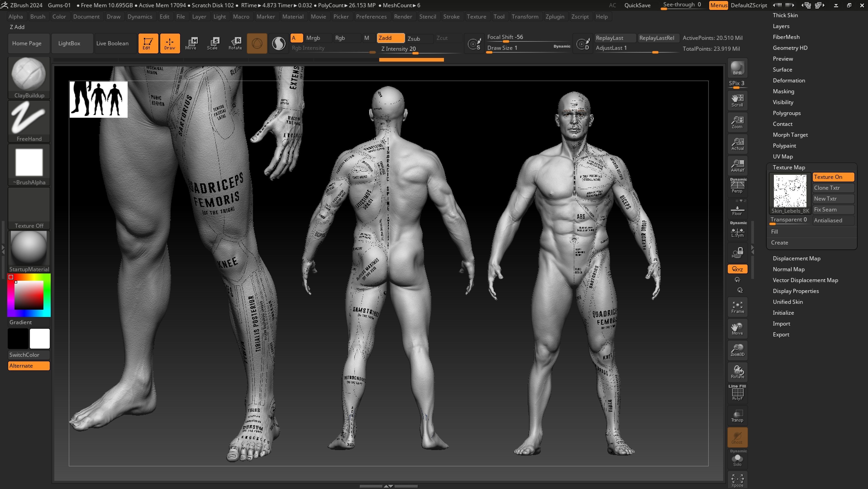Select the black secondary color swatch
Screen dimensions: 868x489
(x=18, y=338)
